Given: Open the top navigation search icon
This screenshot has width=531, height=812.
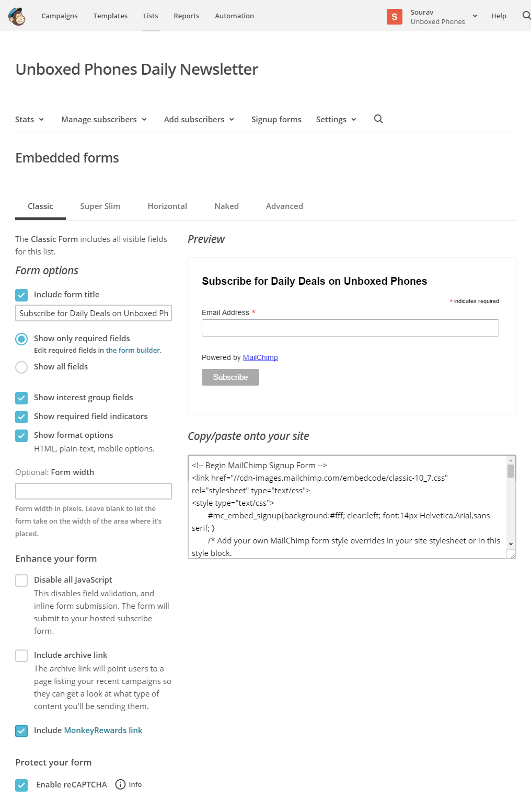Looking at the screenshot, I should coord(526,16).
